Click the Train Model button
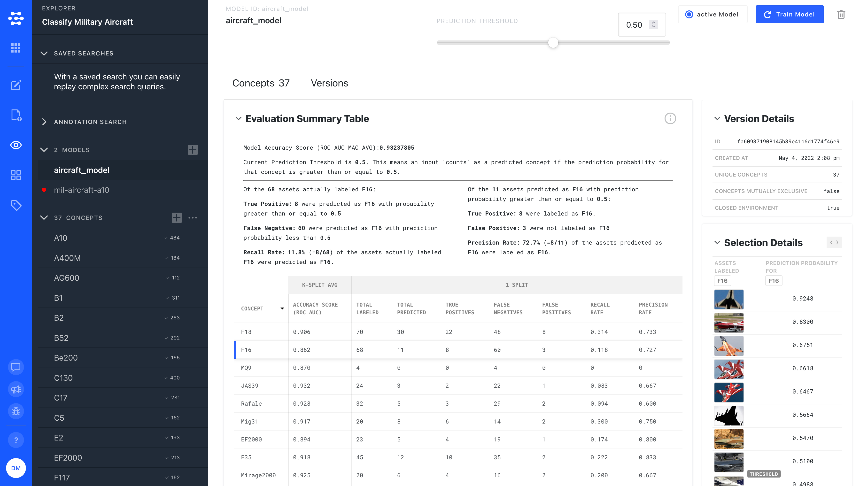This screenshot has height=486, width=868. [790, 15]
